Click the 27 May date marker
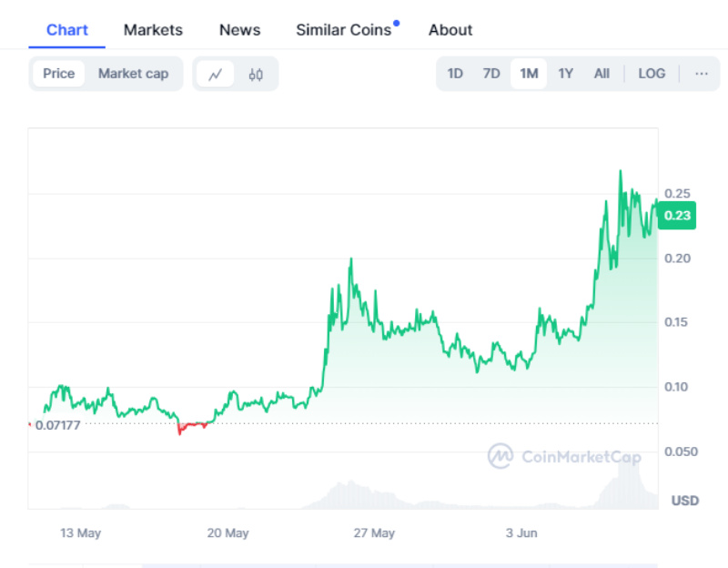 374,533
